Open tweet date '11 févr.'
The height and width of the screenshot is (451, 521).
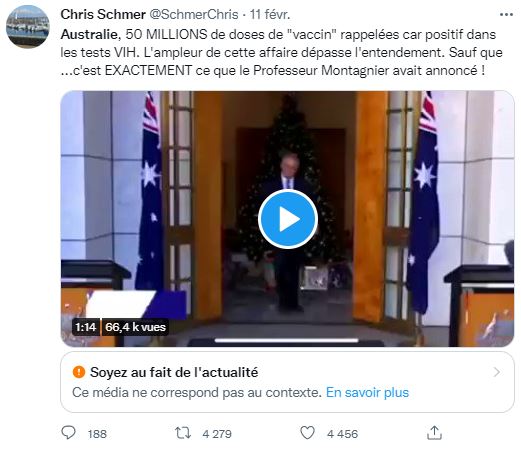(270, 14)
